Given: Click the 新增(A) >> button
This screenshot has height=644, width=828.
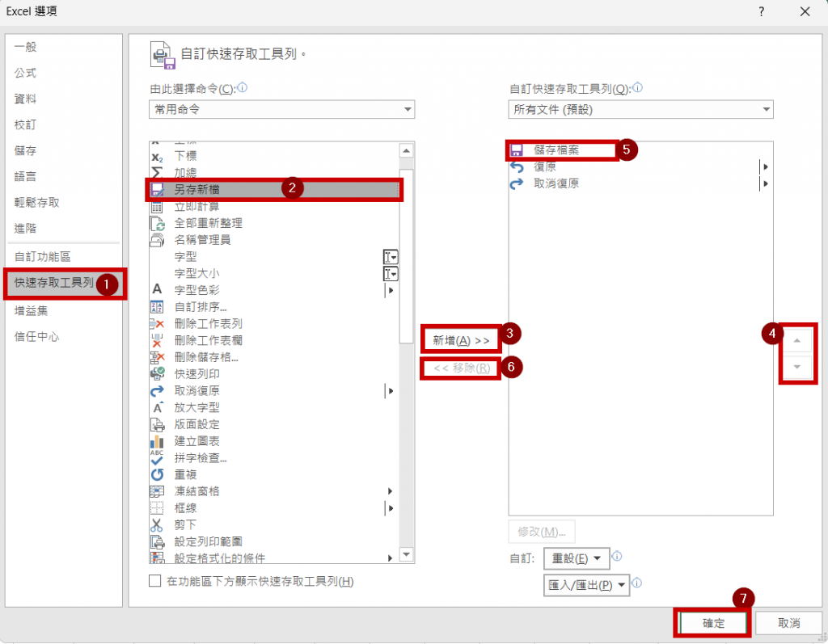Looking at the screenshot, I should 461,340.
